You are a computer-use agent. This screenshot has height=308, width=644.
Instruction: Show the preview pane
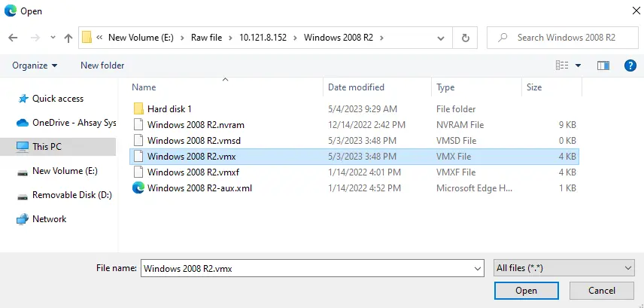click(x=603, y=66)
